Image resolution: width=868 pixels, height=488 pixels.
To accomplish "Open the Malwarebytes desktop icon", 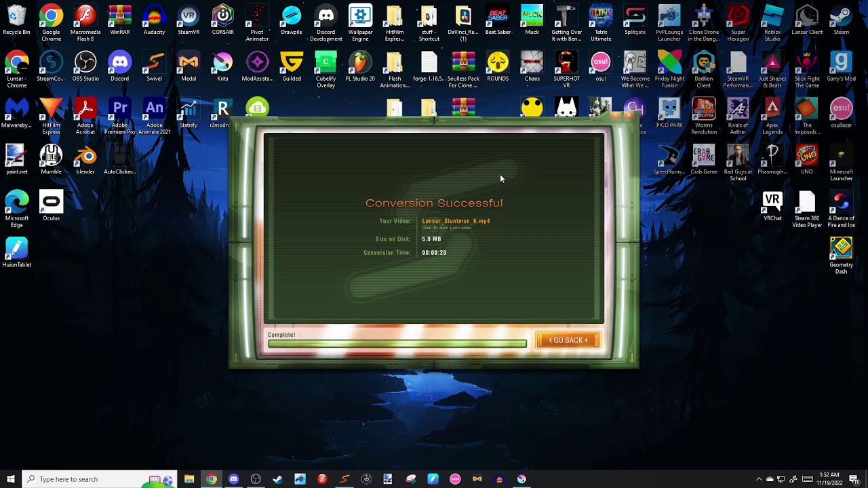I will pos(16,113).
